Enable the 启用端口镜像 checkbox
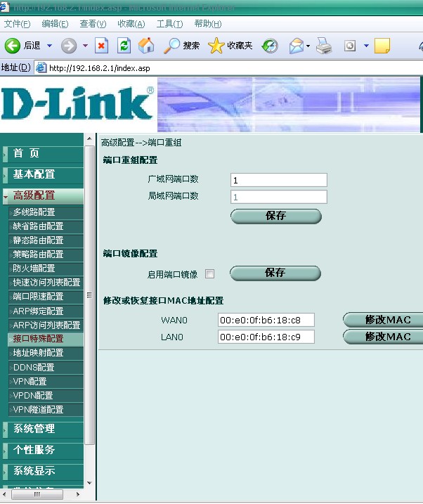This screenshot has width=423, height=504. (209, 274)
